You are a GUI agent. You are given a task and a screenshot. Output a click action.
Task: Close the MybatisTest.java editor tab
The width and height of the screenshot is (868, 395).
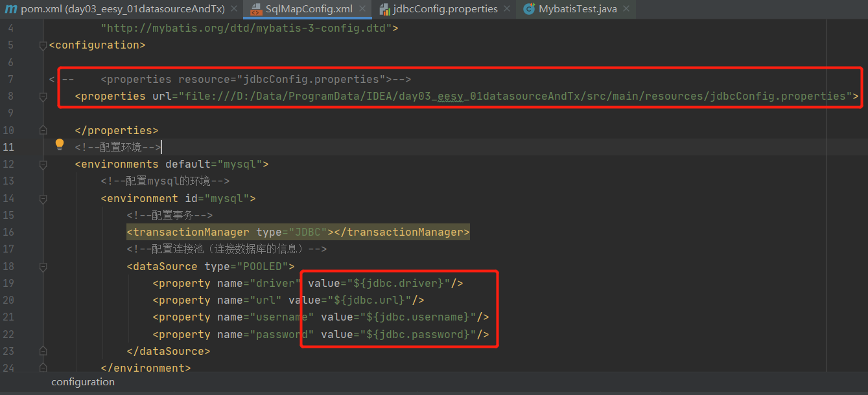626,10
